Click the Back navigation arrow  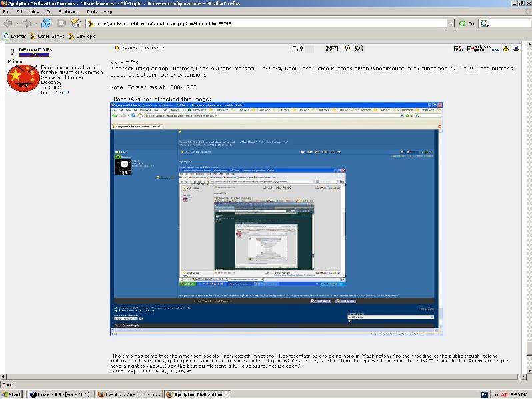[8, 23]
